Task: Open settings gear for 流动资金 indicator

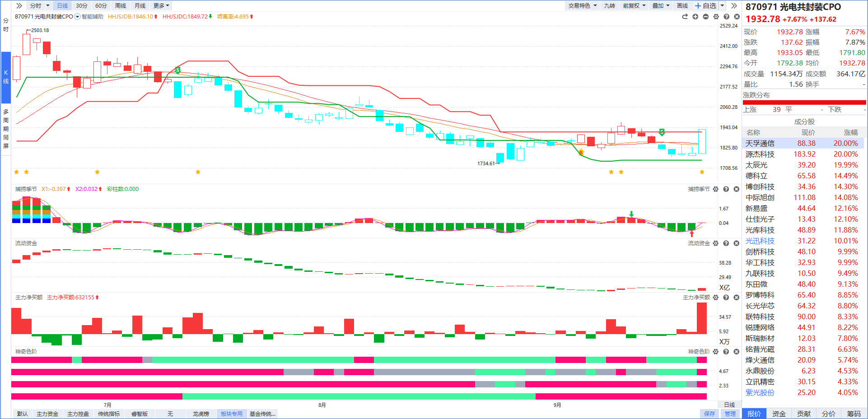Action: [x=715, y=243]
